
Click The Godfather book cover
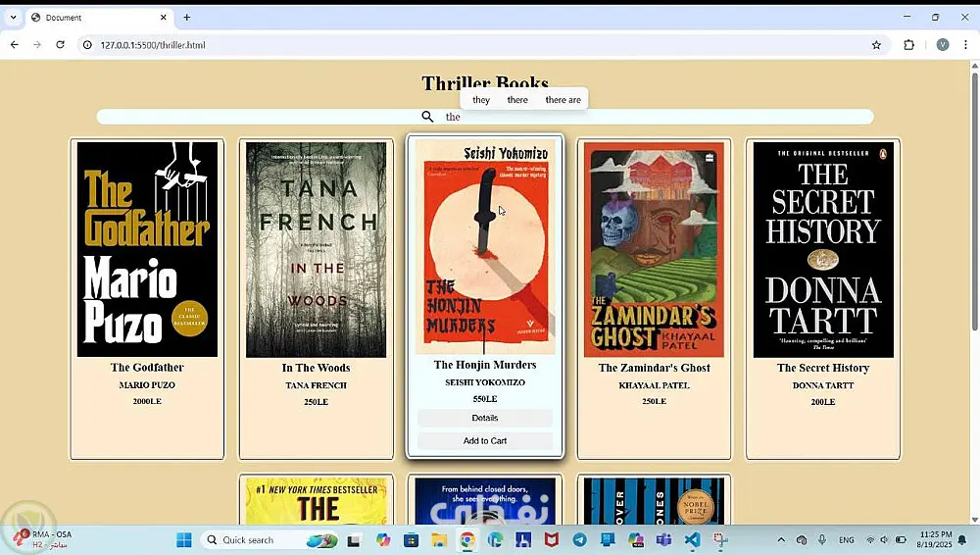(x=148, y=250)
